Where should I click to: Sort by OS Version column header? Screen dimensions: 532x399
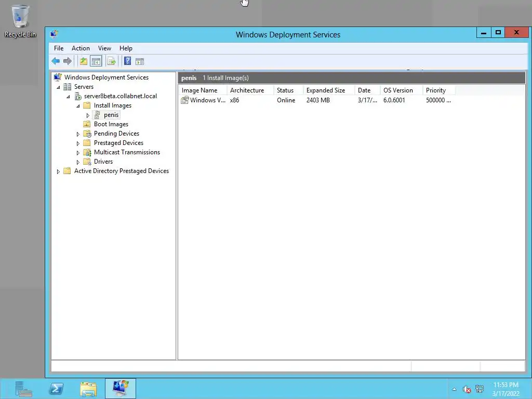pyautogui.click(x=402, y=90)
